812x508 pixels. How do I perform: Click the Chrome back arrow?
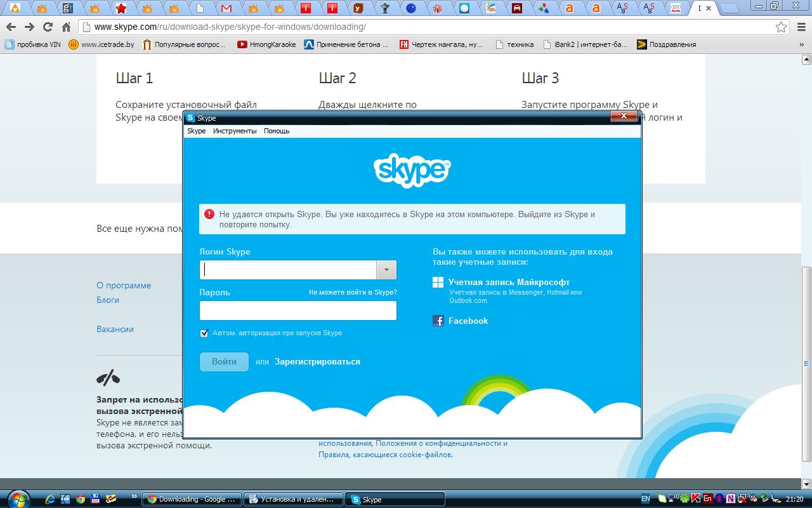point(11,27)
